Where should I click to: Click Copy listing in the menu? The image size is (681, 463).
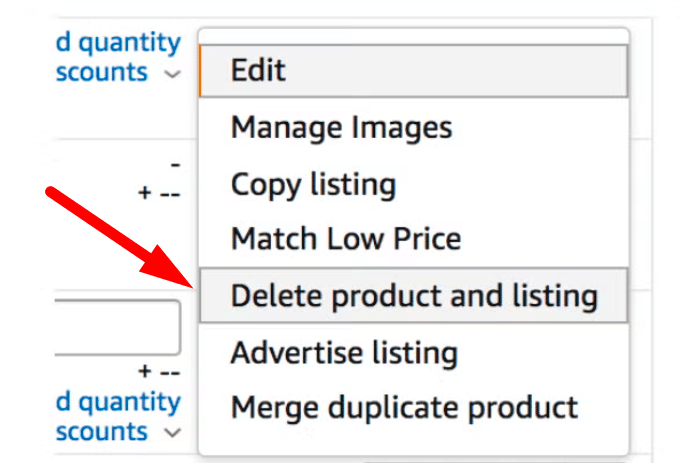(413, 185)
